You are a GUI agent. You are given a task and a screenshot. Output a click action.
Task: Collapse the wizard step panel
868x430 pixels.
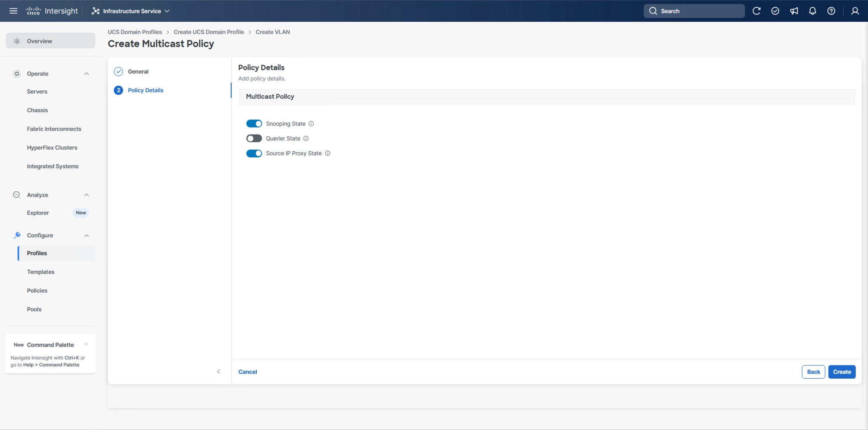[219, 371]
